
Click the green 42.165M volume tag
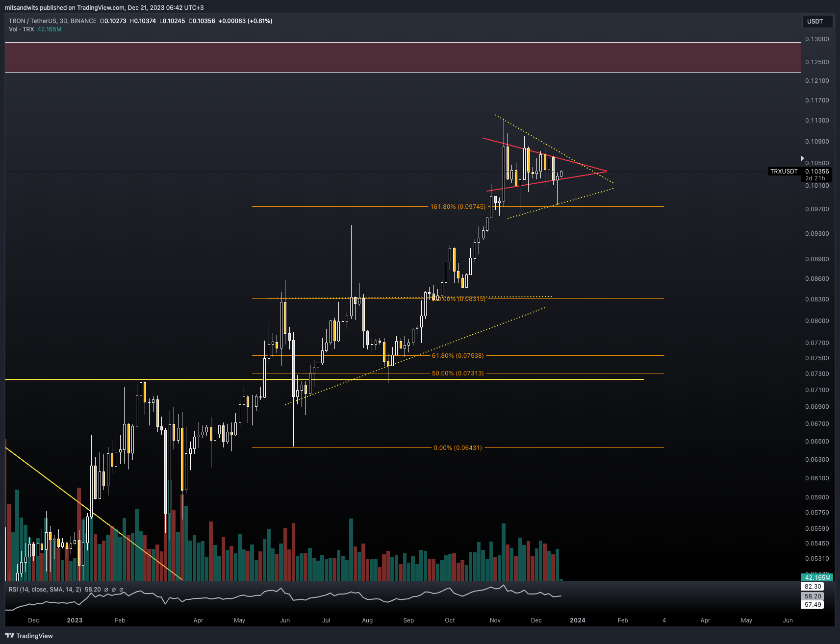[x=817, y=578]
